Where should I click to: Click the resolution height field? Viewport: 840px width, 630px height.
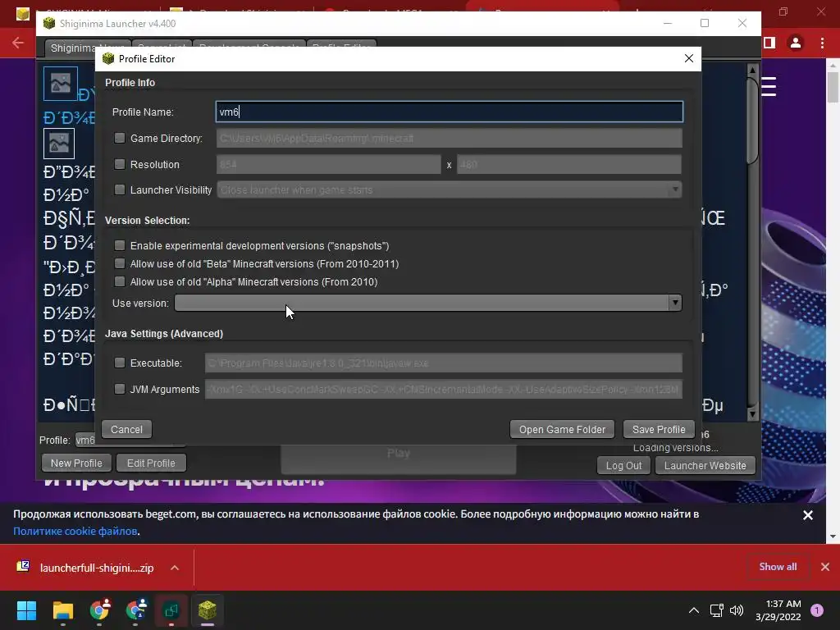569,164
